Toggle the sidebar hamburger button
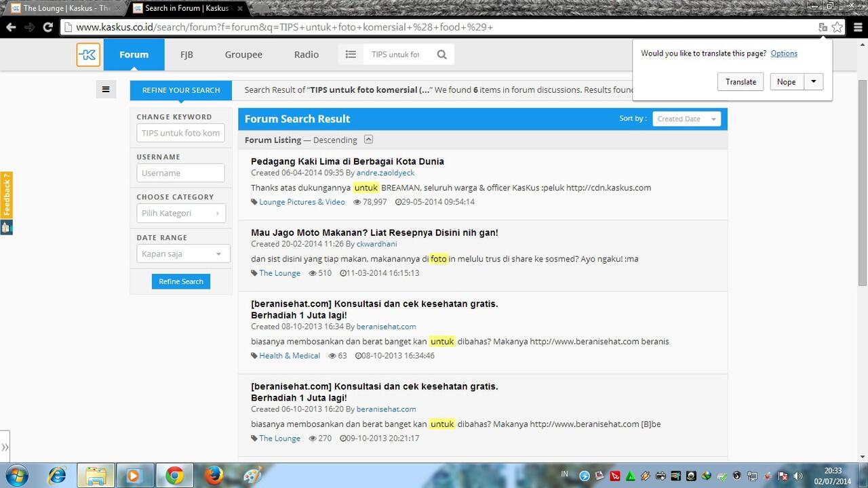 [106, 89]
